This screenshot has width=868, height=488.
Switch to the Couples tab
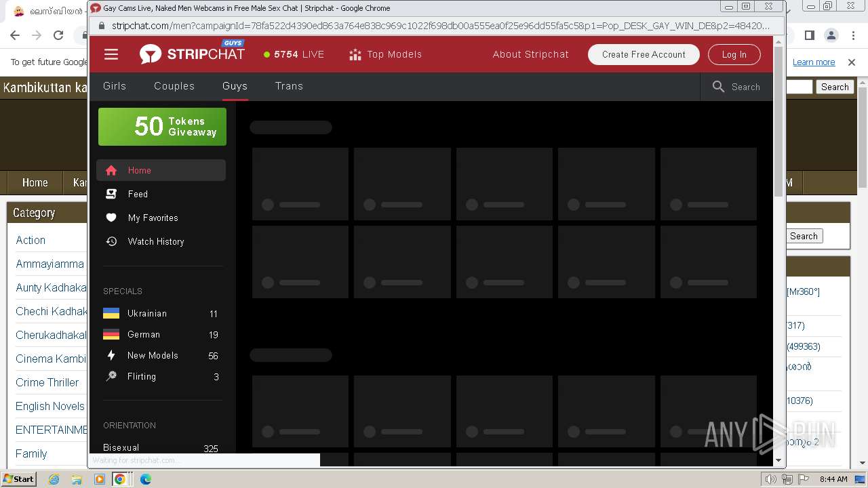point(174,86)
